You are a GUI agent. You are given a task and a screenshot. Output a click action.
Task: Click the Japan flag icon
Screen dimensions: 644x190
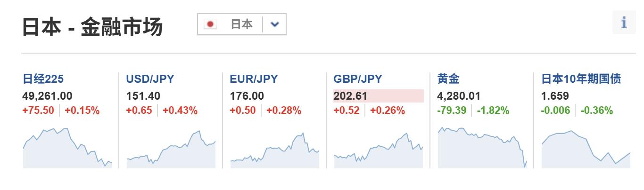210,24
